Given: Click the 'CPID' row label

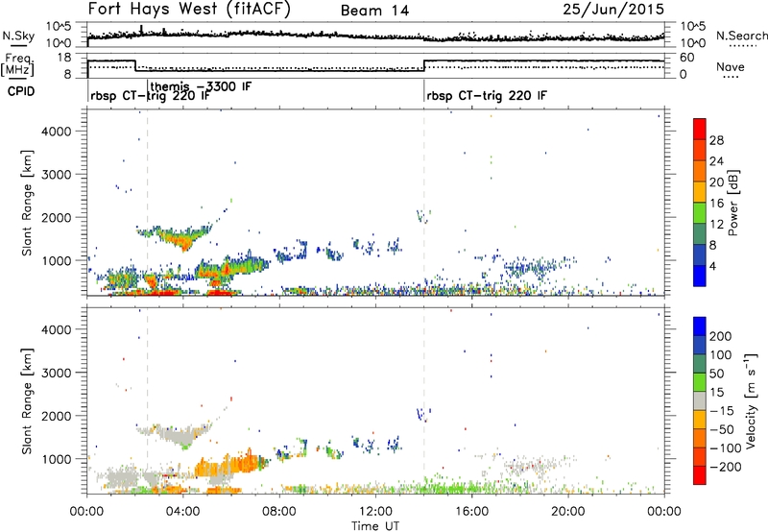Looking at the screenshot, I should (21, 91).
